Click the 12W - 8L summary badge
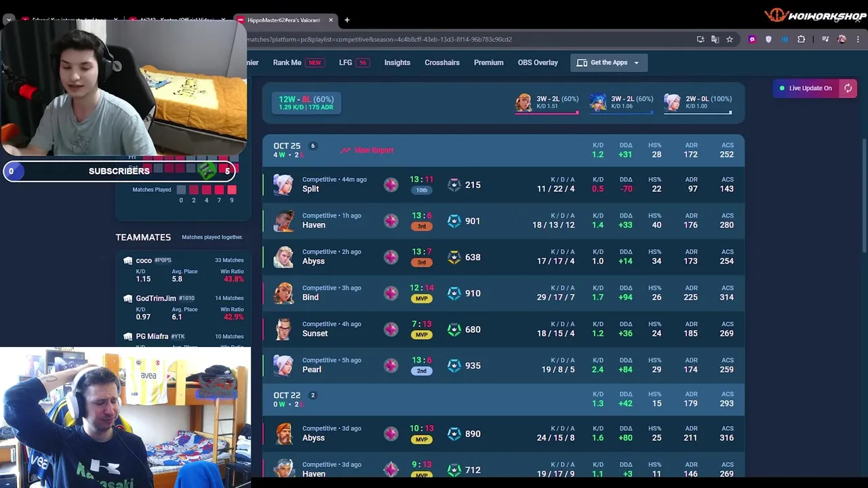The height and width of the screenshot is (488, 868). coord(306,102)
